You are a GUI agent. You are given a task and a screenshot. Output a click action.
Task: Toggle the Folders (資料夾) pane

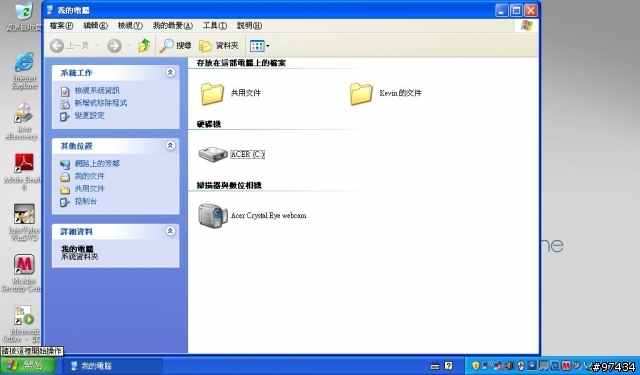(219, 46)
